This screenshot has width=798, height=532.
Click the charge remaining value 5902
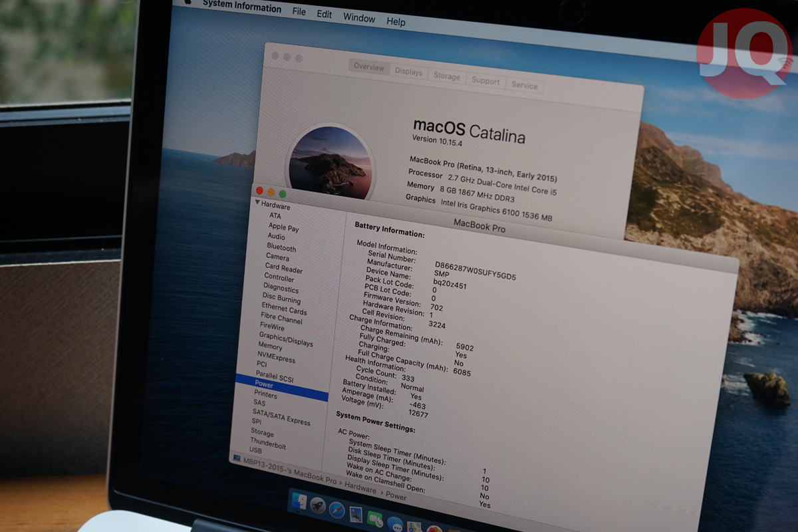coord(465,346)
